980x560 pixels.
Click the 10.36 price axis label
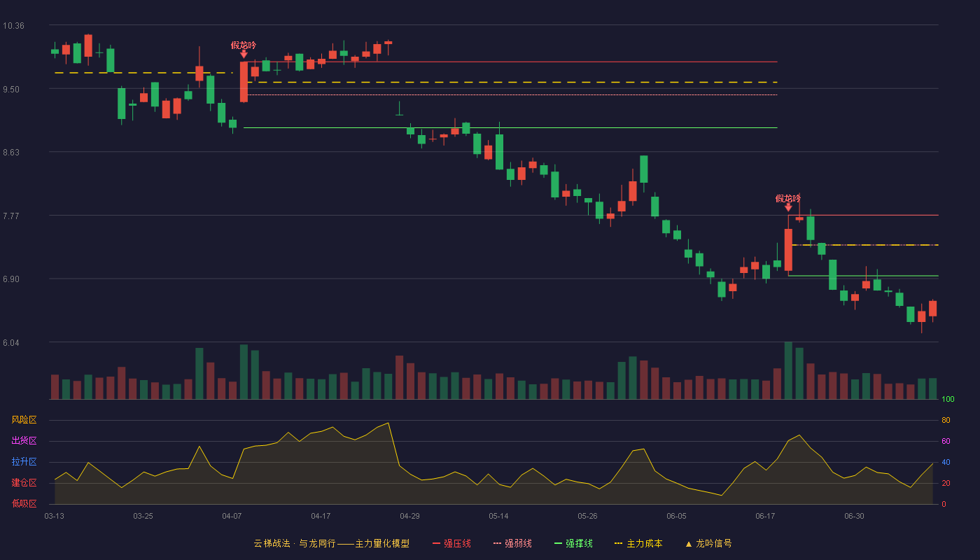tap(13, 26)
